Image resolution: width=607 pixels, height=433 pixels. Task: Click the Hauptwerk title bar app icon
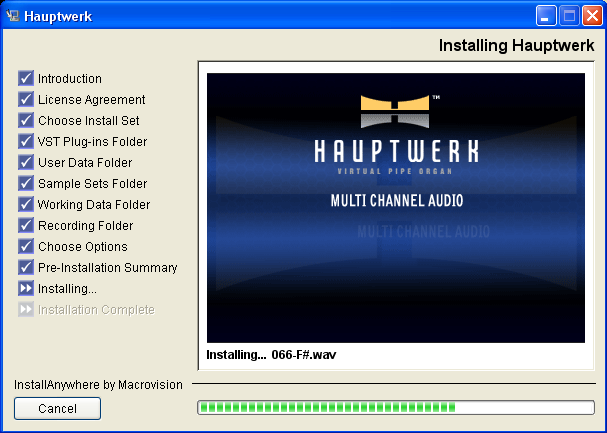[12, 16]
